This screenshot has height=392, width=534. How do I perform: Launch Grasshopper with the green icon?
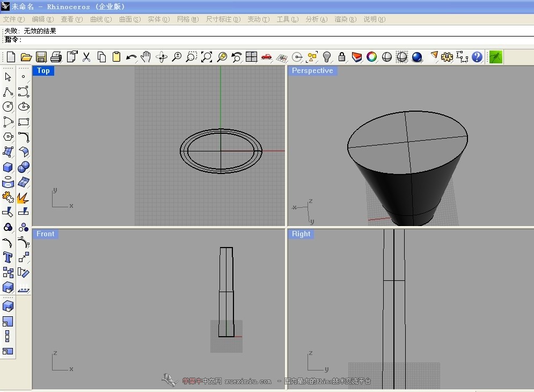pos(495,57)
